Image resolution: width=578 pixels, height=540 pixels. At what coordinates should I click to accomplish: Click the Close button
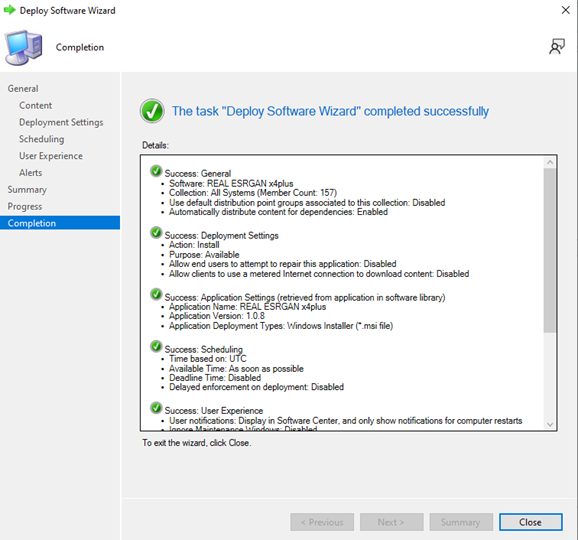tap(531, 522)
